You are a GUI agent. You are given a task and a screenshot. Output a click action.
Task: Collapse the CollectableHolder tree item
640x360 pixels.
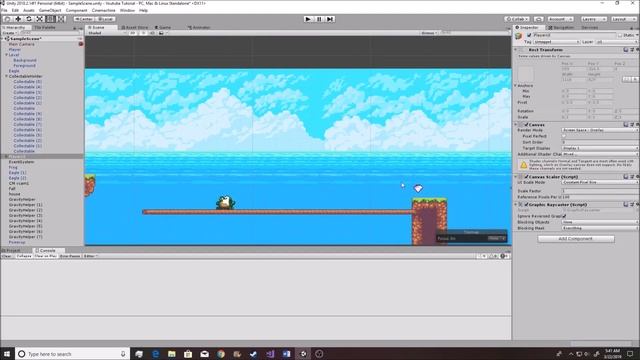pos(6,76)
